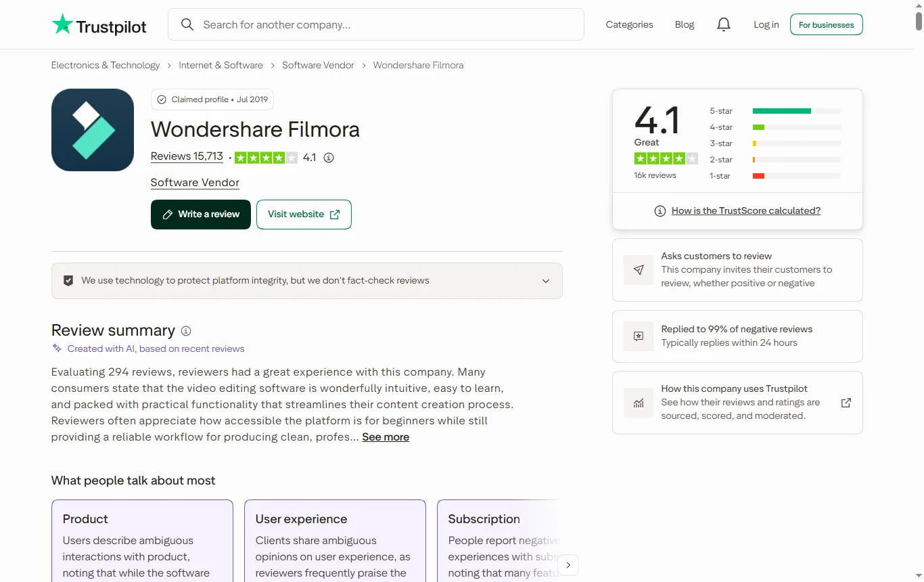
Task: Click the AI sparkle icon under Review summary
Action: click(57, 349)
